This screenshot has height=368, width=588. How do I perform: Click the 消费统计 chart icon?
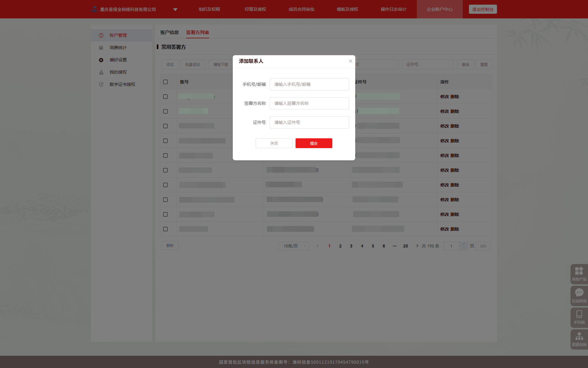tap(101, 48)
